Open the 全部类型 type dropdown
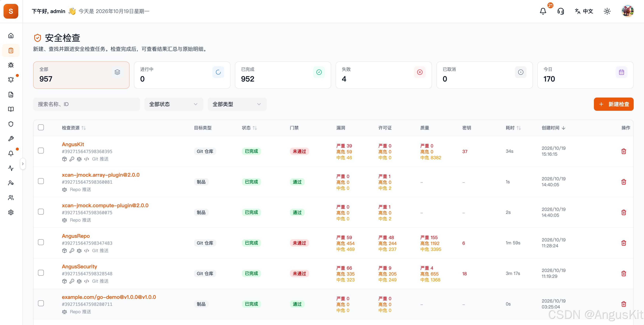 click(x=237, y=104)
